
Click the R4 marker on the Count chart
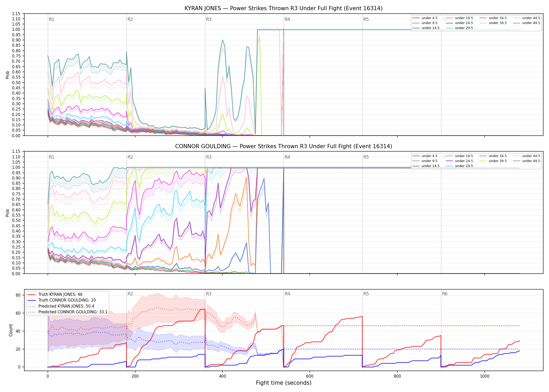[x=287, y=294]
